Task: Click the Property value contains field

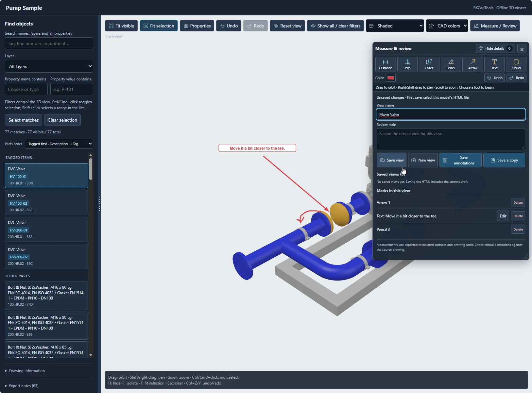Action: coord(72,89)
